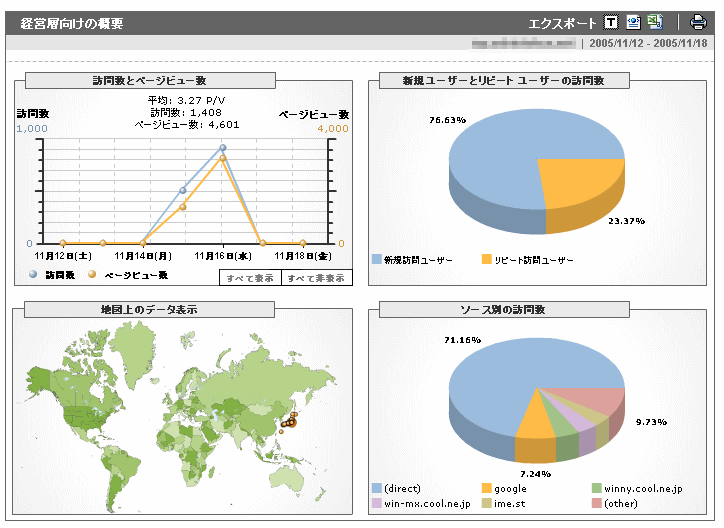Click the google legend color swatch

pyautogui.click(x=487, y=488)
